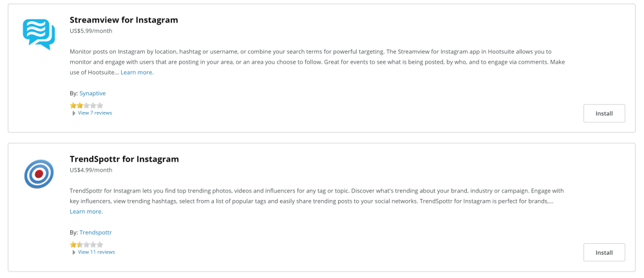Open the View 7 reviews link
The height and width of the screenshot is (278, 644).
click(x=95, y=113)
